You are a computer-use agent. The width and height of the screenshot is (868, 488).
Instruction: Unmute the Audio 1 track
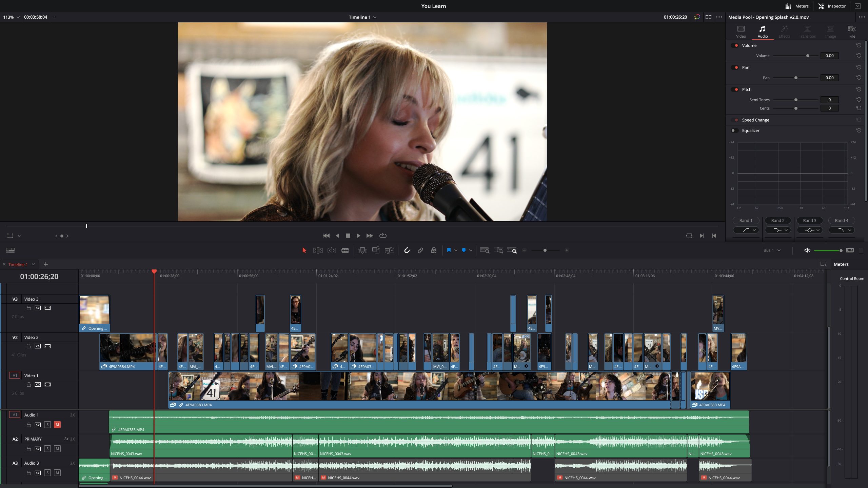coord(57,425)
